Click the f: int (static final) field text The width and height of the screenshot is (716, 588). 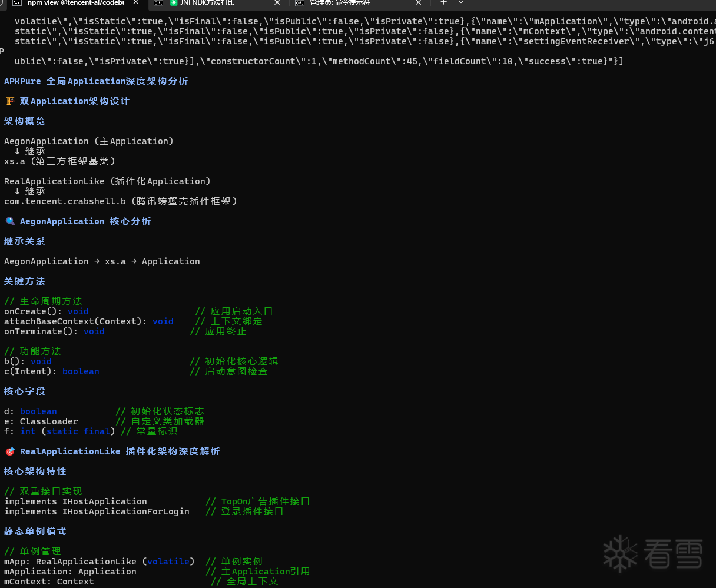pos(59,431)
